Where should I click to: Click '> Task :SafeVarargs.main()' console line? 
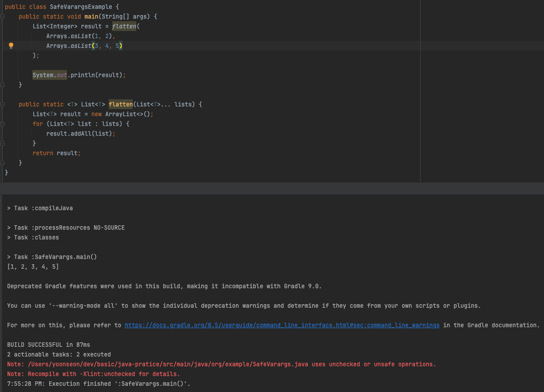tap(52, 257)
